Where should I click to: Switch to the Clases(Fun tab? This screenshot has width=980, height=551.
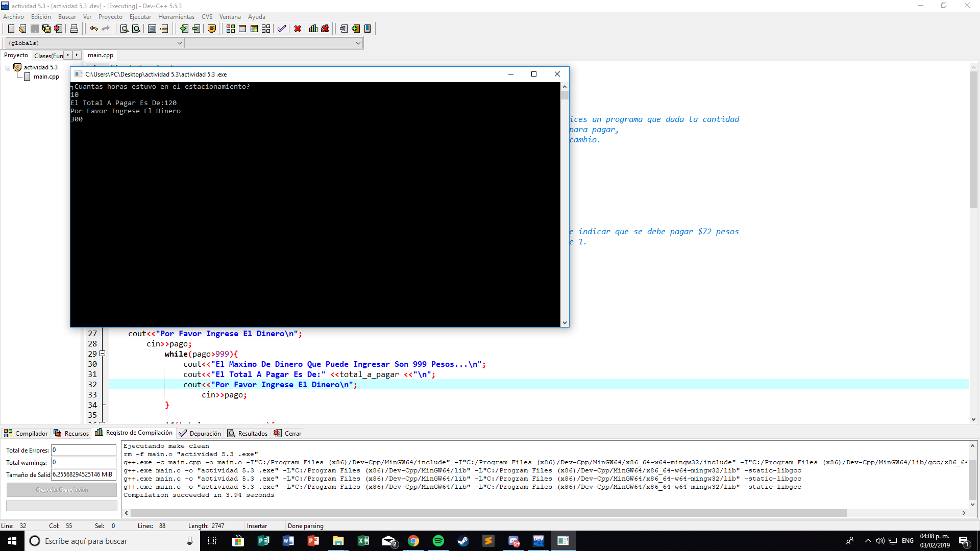coord(48,56)
